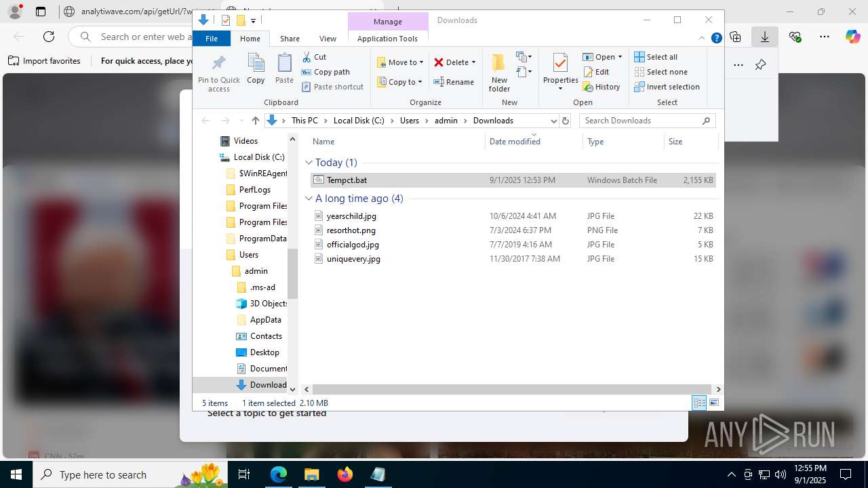Open the recent locations dropdown near the back arrows

click(241, 121)
